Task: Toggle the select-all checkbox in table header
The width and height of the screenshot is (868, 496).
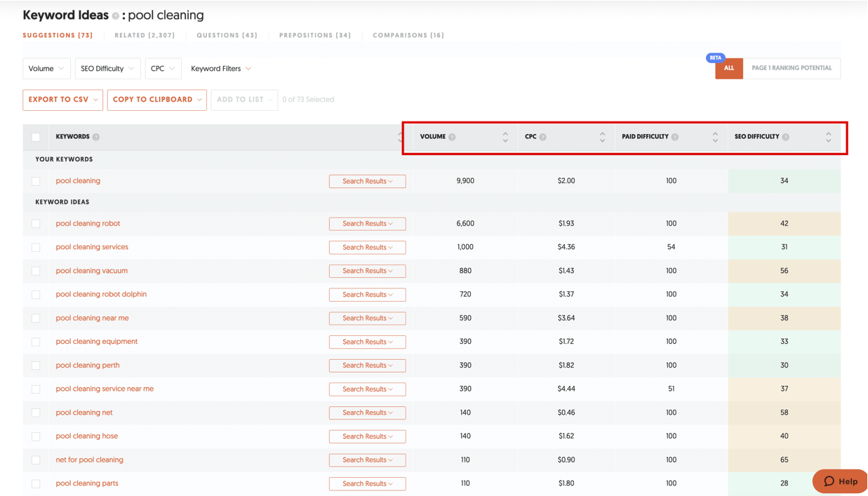Action: pos(36,137)
